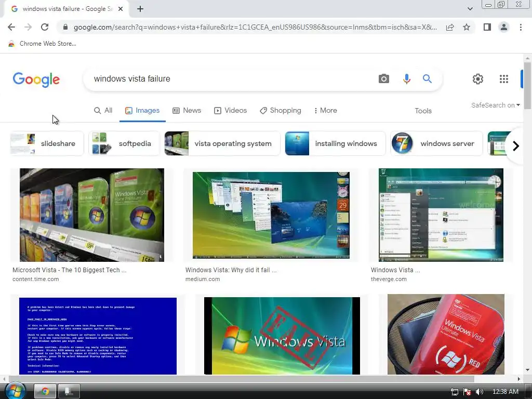This screenshot has width=532, height=399.
Task: Submit the search with the magnifier icon
Action: pos(427,79)
